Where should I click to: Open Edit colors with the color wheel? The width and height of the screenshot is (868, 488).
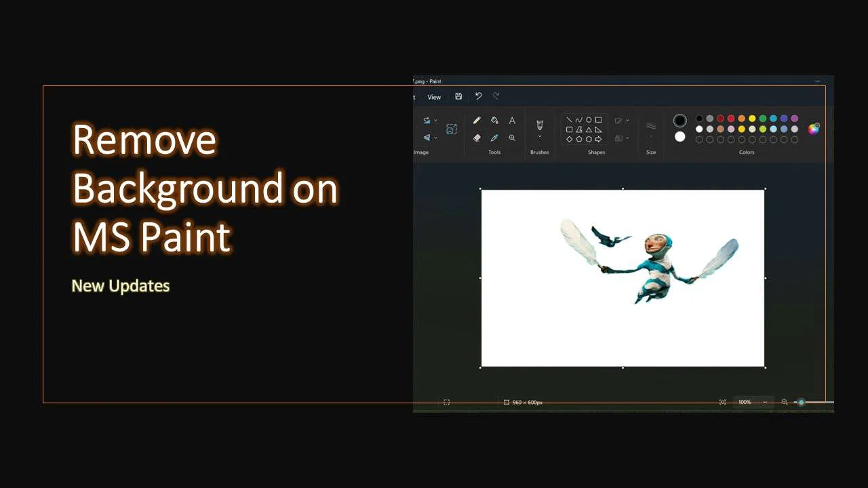coord(814,129)
